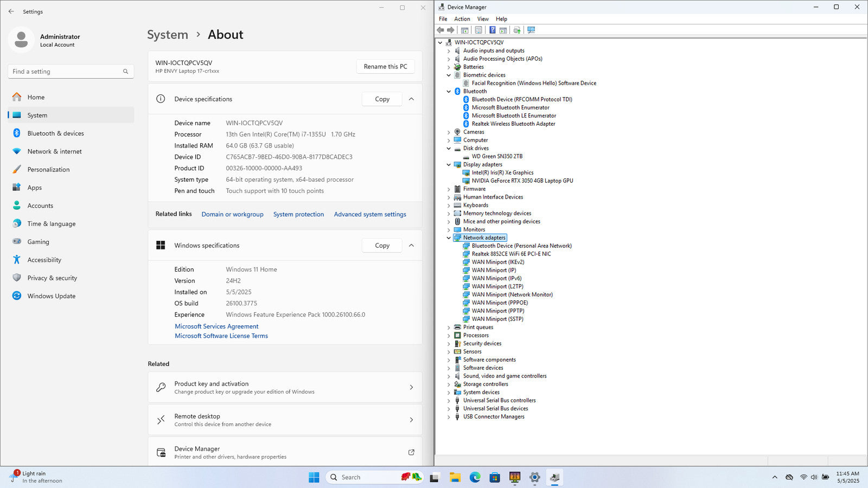Open Microsoft Services Agreement link
868x488 pixels.
coord(216,326)
